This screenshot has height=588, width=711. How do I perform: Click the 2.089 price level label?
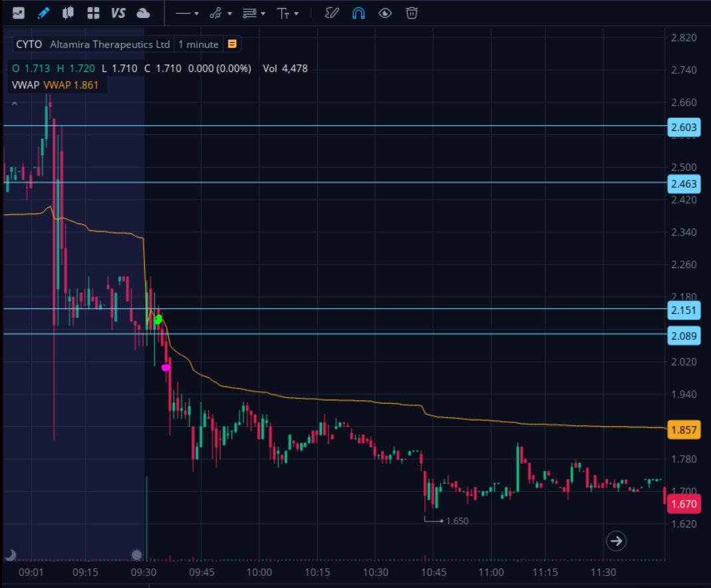point(684,337)
